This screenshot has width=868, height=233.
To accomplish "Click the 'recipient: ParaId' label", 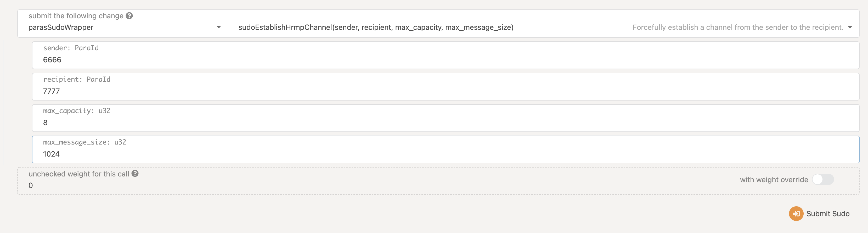I will (x=76, y=79).
